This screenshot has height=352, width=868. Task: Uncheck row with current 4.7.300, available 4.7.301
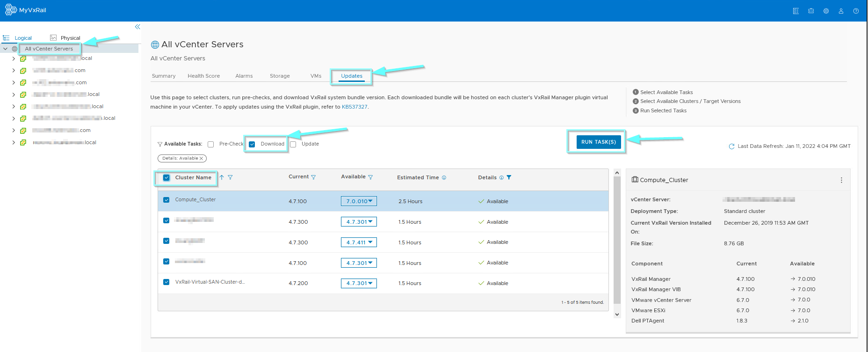point(166,220)
